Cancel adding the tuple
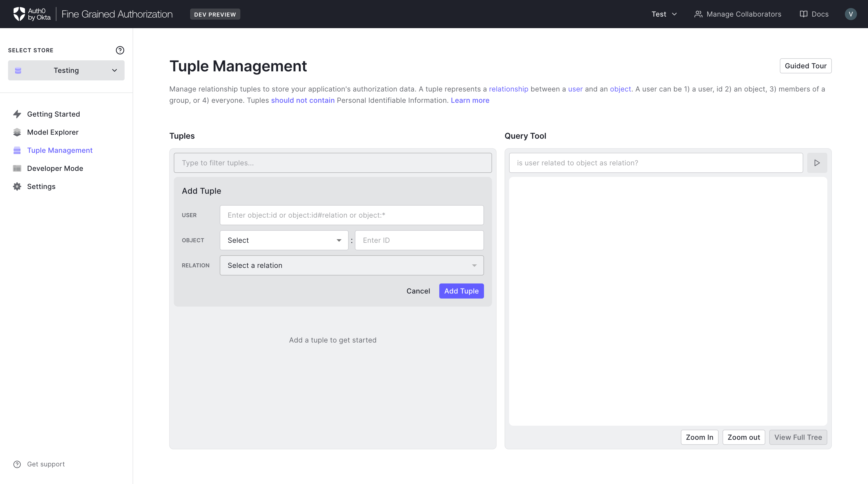 click(x=418, y=291)
